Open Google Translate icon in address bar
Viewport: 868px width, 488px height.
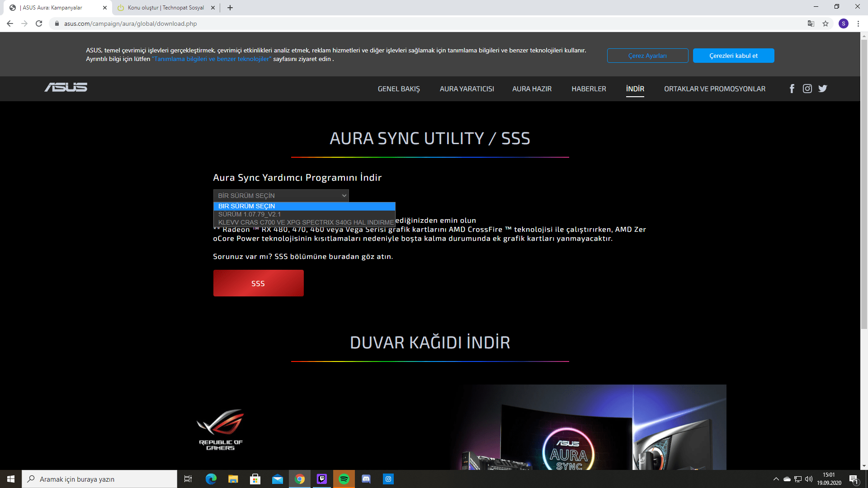click(811, 23)
